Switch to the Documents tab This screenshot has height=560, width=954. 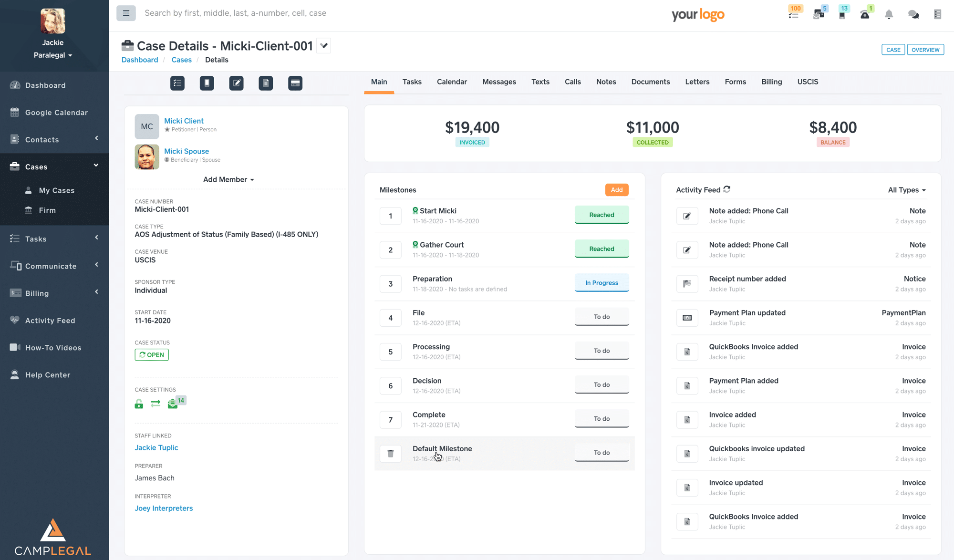(x=650, y=82)
